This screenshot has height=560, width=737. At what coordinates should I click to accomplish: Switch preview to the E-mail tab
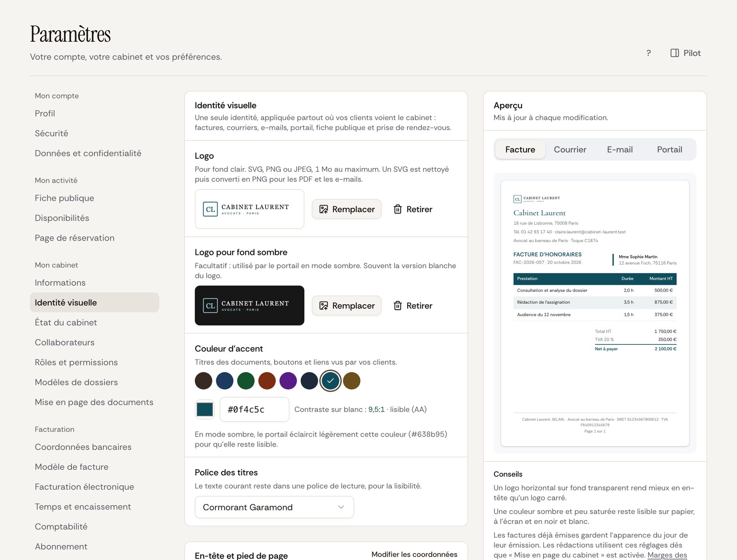(620, 150)
